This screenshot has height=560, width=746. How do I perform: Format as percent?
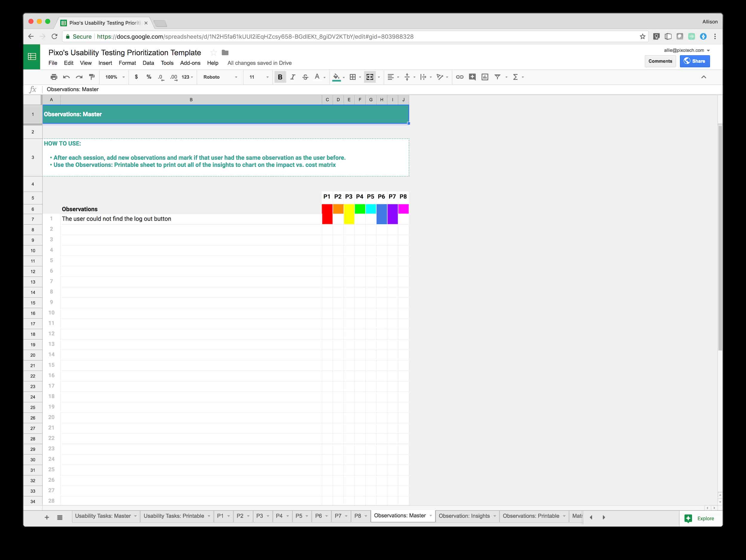149,77
